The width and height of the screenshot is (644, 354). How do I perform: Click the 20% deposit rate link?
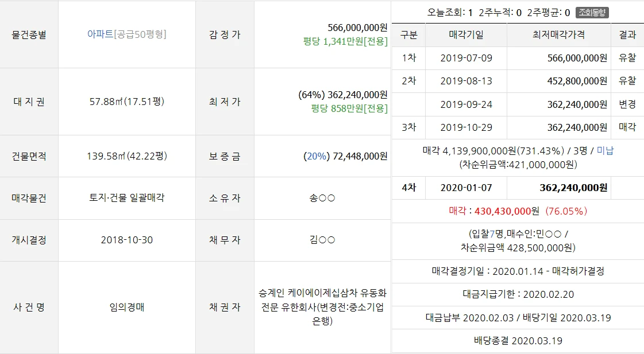pyautogui.click(x=317, y=156)
